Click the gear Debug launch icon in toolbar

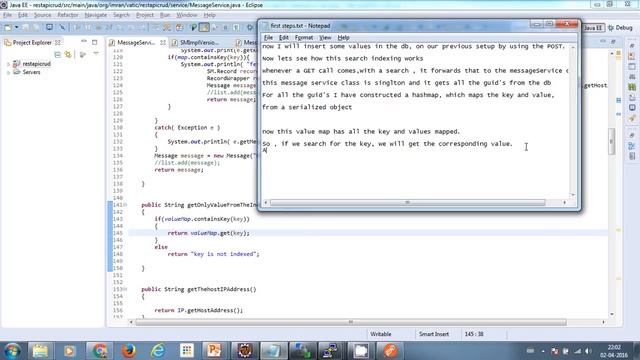250,27
